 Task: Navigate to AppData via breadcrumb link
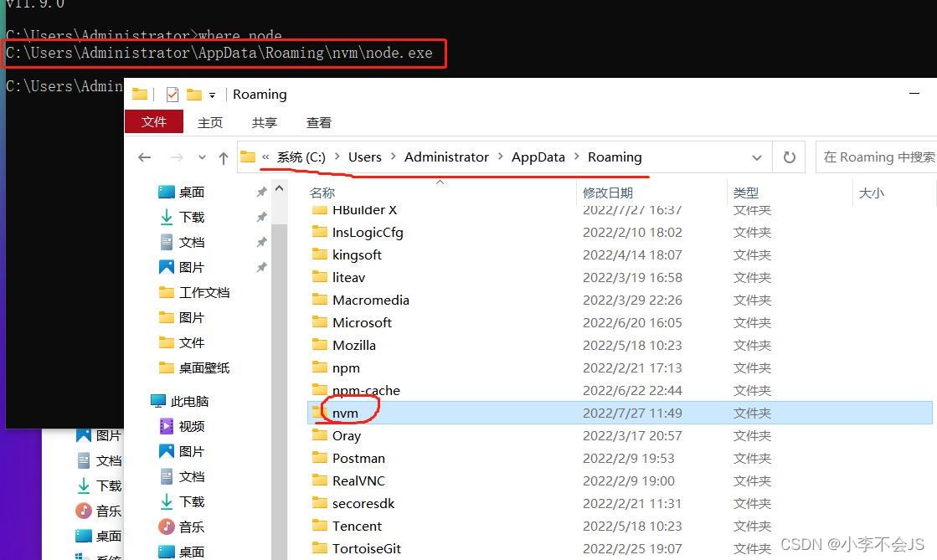point(538,157)
